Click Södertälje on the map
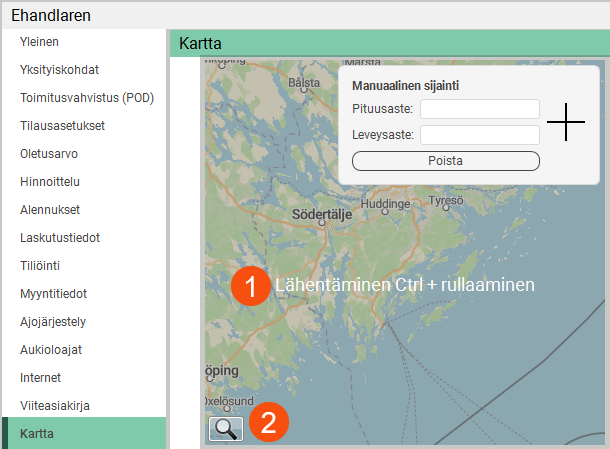The width and height of the screenshot is (610, 449). (322, 214)
